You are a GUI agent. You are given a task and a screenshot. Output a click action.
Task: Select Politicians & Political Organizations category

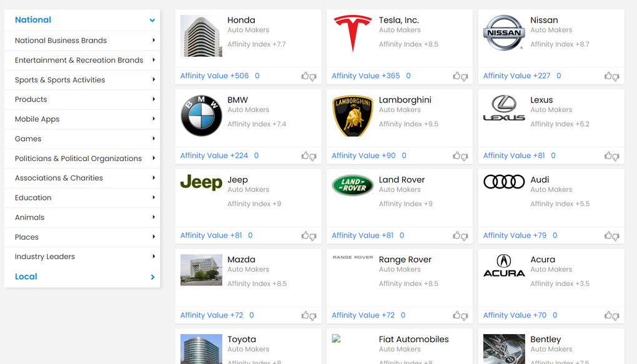pos(78,159)
